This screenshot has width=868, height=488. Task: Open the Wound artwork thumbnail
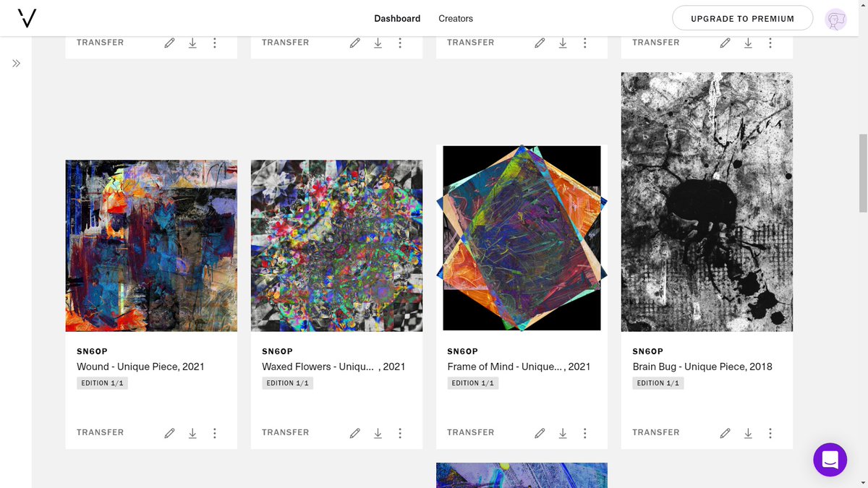(151, 246)
